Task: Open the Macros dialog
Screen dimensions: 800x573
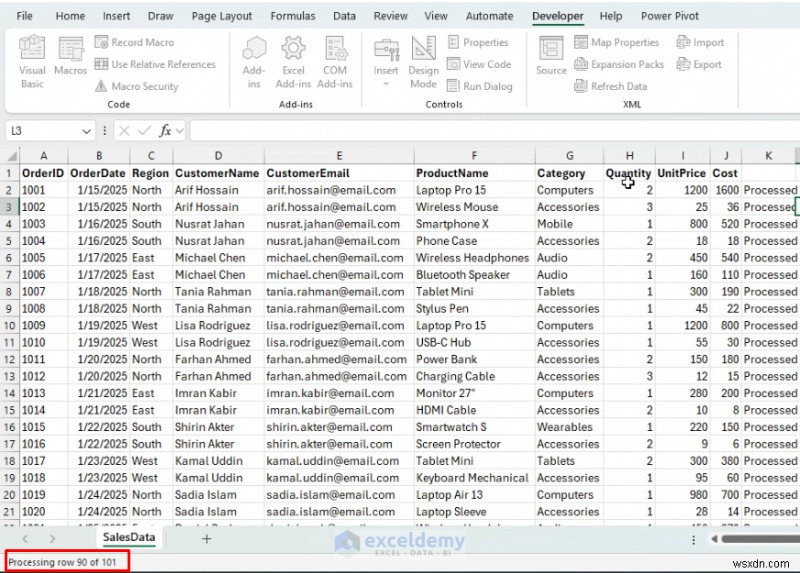Action: (x=70, y=56)
